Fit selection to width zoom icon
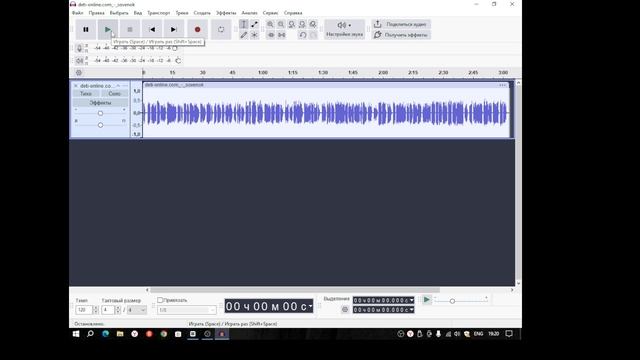Viewport: 640px width, 360px height. (291, 24)
